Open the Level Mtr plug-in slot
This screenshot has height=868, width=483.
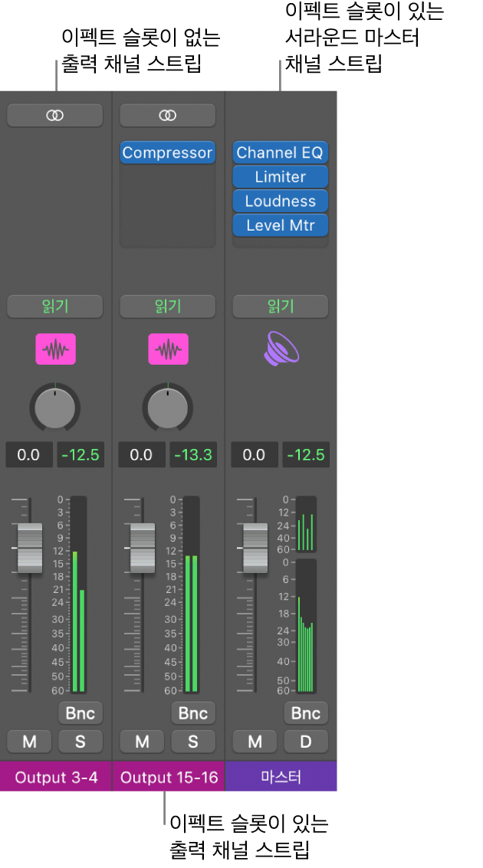[x=281, y=225]
